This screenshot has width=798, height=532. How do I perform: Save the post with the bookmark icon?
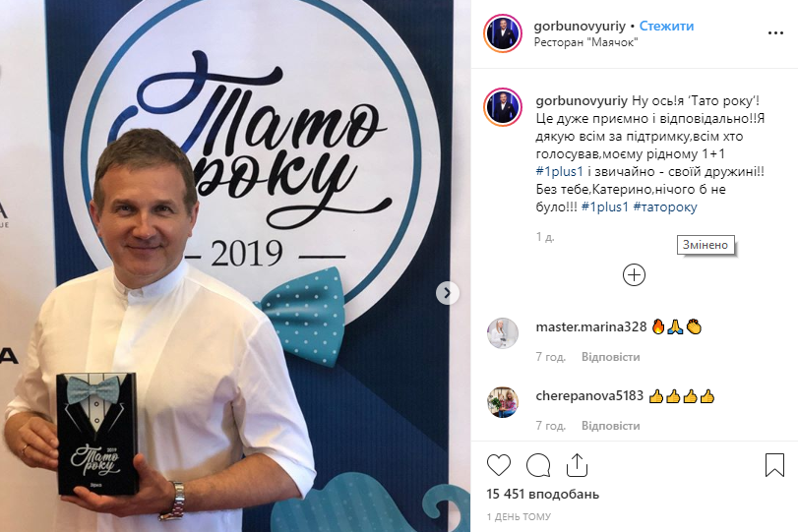coord(774,465)
